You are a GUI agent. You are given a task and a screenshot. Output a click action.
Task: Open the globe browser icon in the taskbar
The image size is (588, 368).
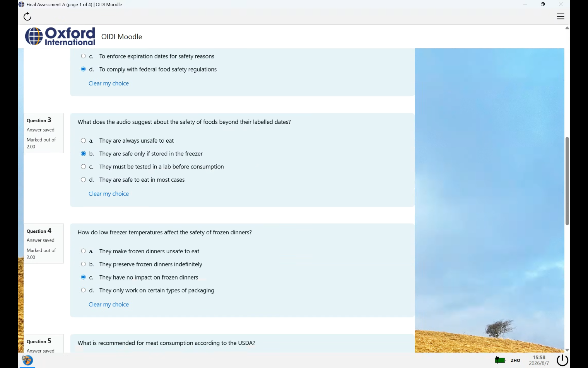click(27, 360)
